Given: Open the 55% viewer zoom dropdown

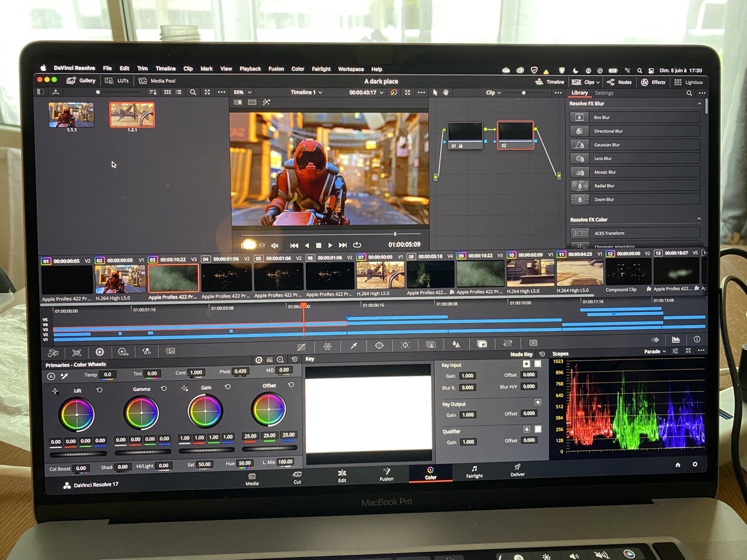Looking at the screenshot, I should pos(242,92).
